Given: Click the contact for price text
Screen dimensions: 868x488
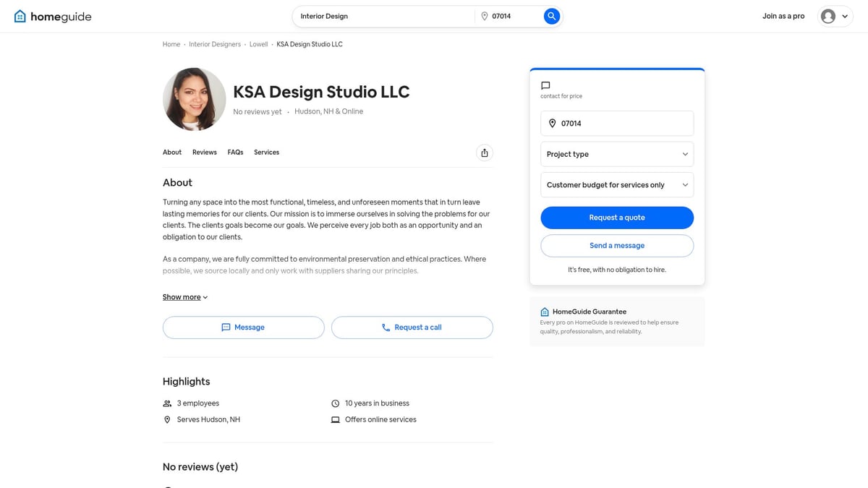Looking at the screenshot, I should pos(561,96).
